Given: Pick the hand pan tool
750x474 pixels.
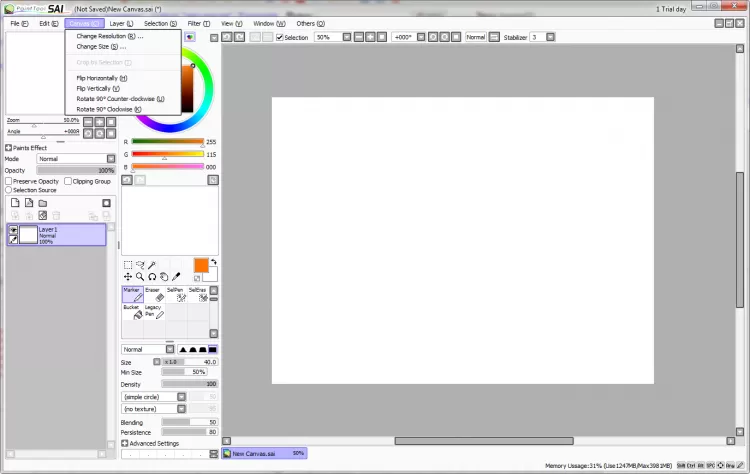Looking at the screenshot, I should tap(164, 276).
